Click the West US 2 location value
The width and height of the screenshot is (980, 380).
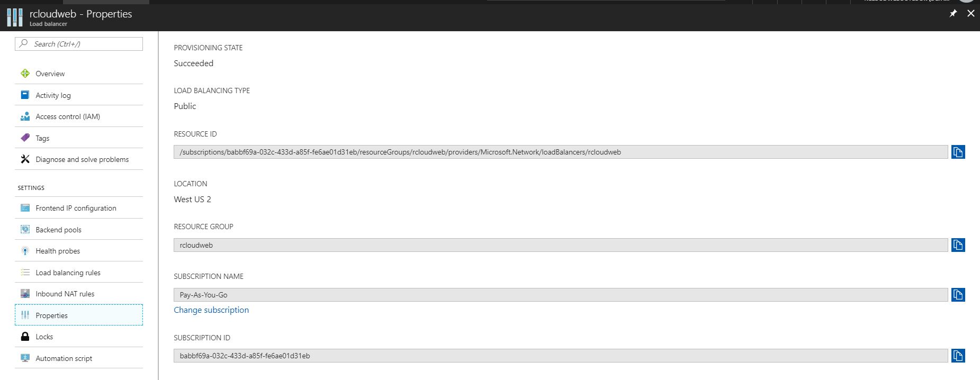[192, 199]
